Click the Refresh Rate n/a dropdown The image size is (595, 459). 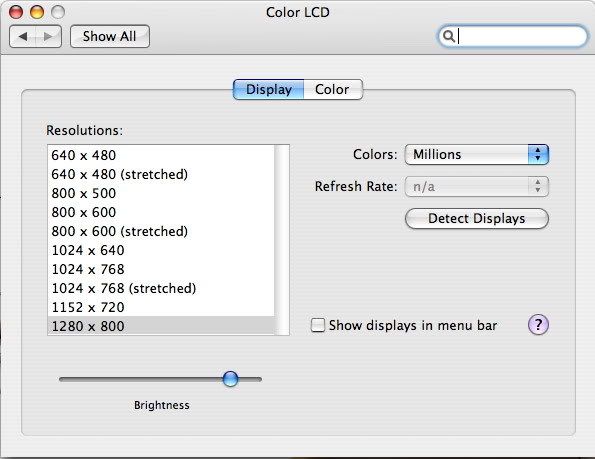pos(477,186)
